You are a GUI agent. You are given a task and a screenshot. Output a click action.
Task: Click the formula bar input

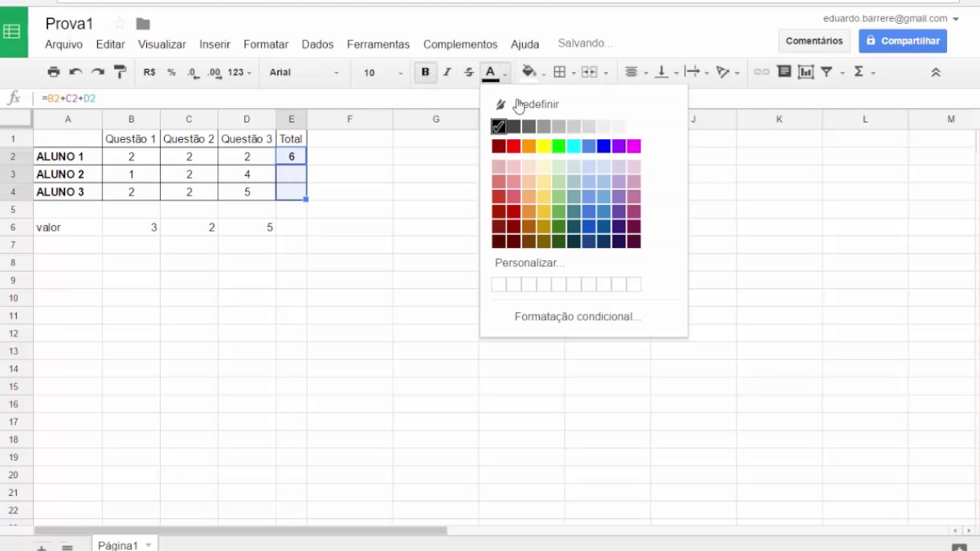505,98
